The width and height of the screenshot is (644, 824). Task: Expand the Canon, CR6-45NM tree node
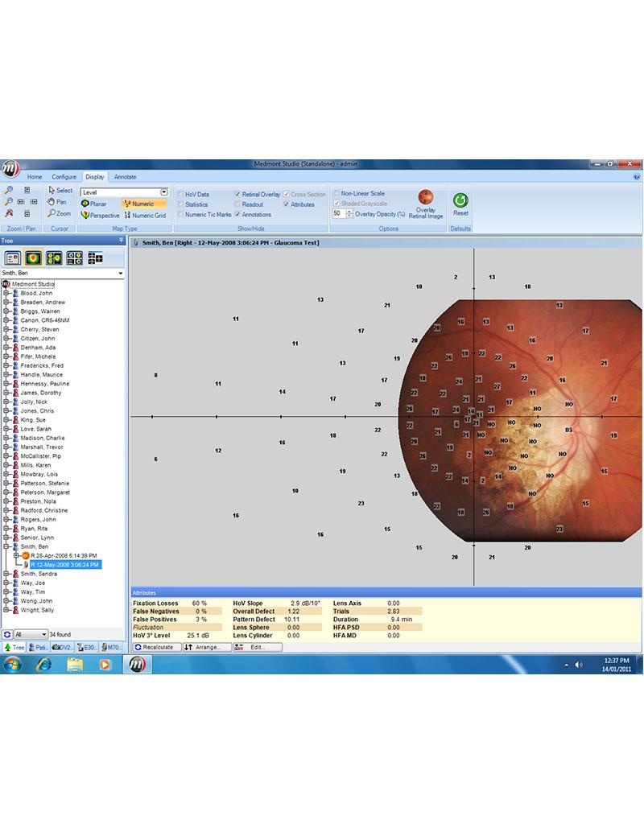pyautogui.click(x=6, y=320)
